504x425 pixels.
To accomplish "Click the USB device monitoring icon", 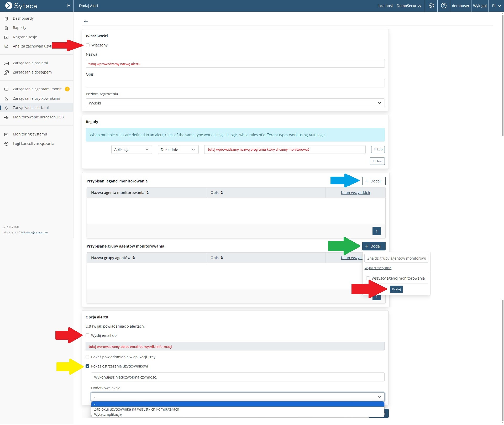I will [x=6, y=117].
